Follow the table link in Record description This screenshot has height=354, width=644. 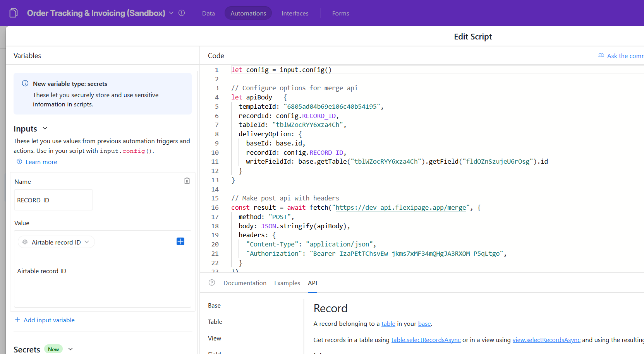pos(388,323)
